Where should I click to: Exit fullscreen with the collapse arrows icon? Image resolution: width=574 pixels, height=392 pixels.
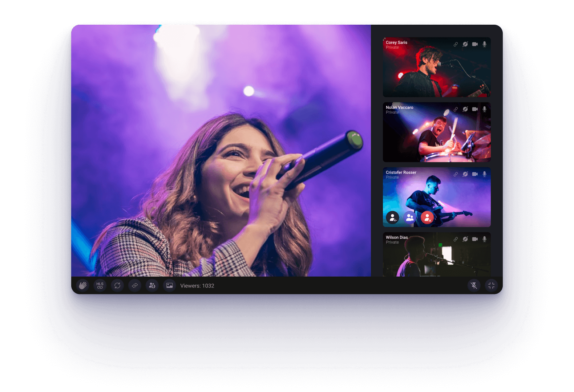click(x=492, y=286)
